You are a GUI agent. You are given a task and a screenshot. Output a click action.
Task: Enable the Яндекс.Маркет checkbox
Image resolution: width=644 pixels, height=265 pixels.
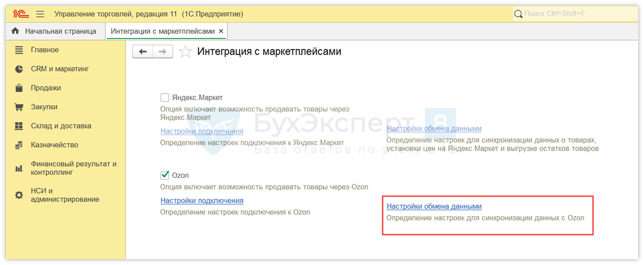click(x=165, y=98)
